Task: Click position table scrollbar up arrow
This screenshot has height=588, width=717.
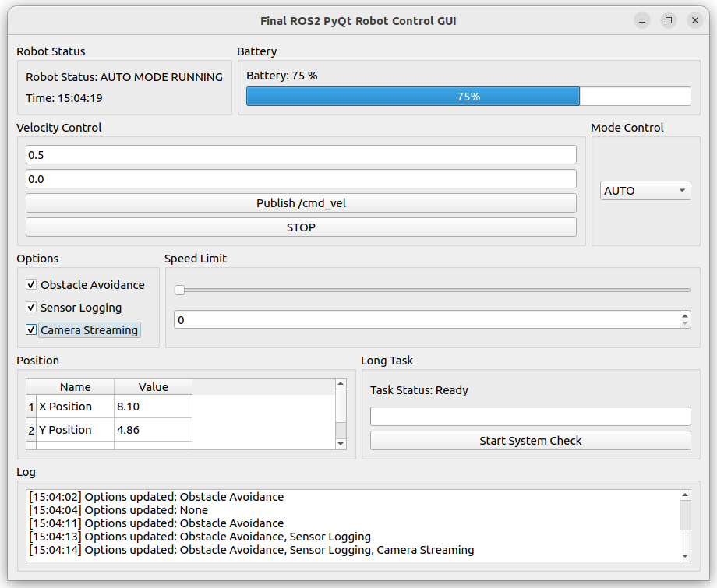Action: (341, 384)
